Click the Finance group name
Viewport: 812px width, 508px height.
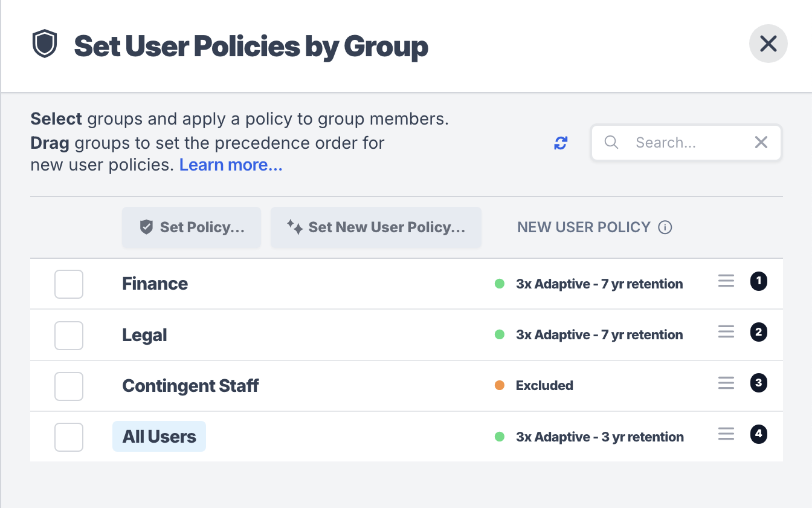pyautogui.click(x=155, y=284)
